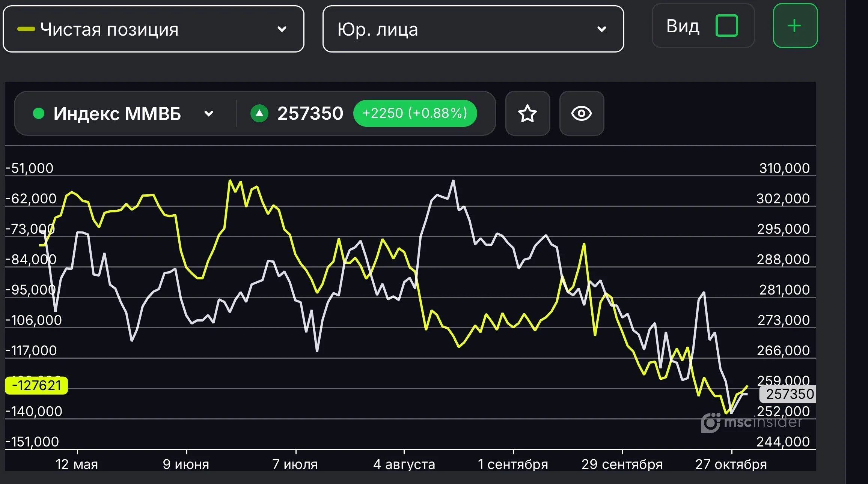Select the 4 августа date marker
The width and height of the screenshot is (868, 484).
[404, 464]
